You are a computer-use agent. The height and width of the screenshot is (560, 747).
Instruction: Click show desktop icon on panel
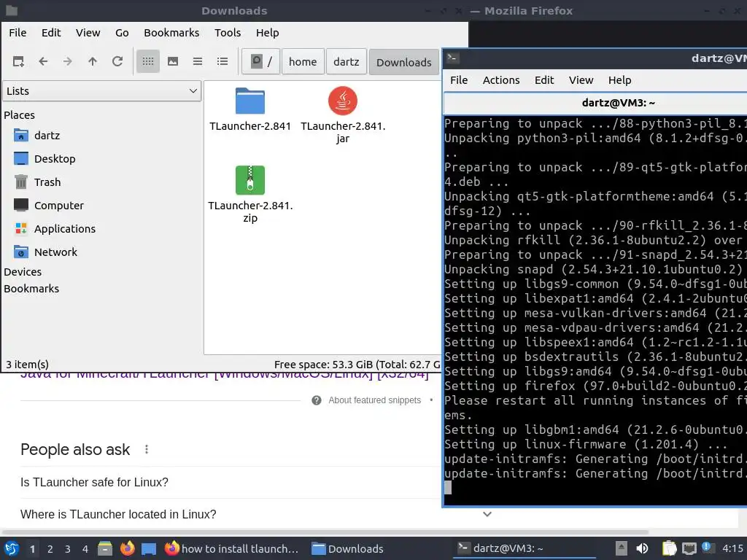149,548
